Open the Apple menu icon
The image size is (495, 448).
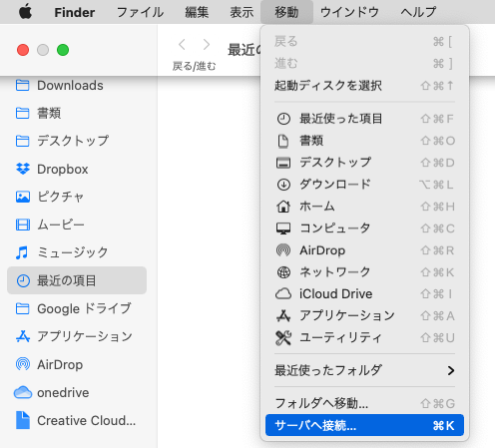click(25, 12)
